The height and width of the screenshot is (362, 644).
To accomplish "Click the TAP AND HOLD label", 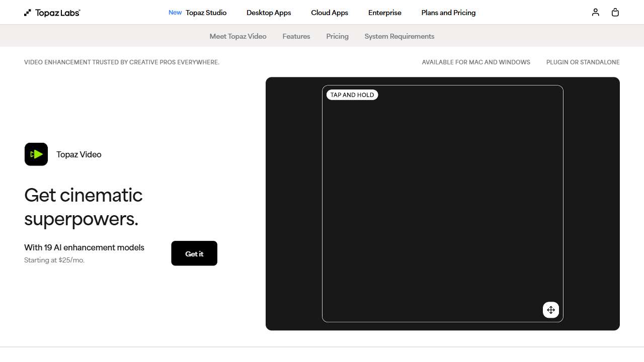I will pyautogui.click(x=352, y=95).
